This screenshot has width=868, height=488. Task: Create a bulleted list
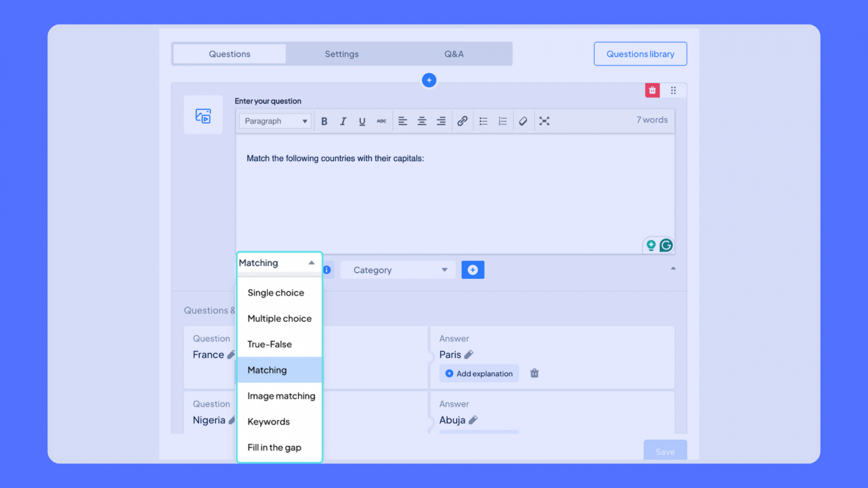pyautogui.click(x=483, y=121)
